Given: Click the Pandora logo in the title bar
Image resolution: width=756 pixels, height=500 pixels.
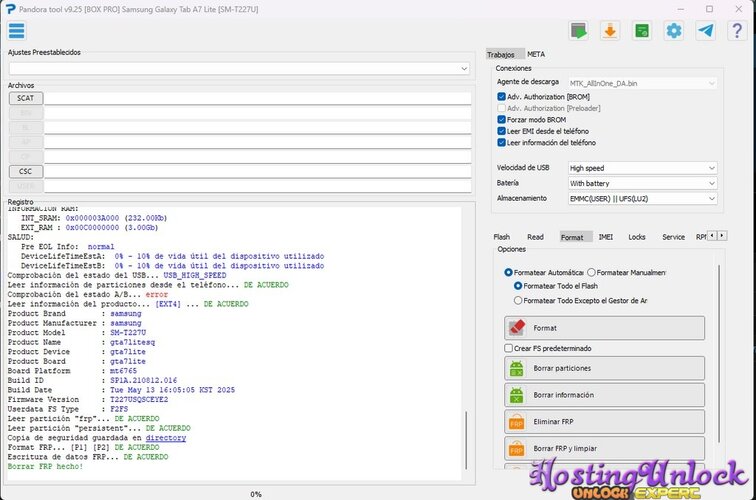Looking at the screenshot, I should pos(11,9).
